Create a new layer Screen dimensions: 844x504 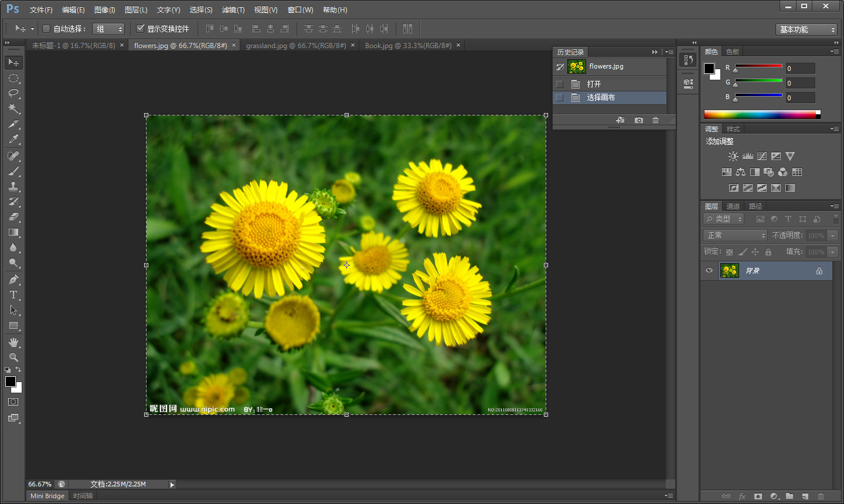tap(805, 496)
